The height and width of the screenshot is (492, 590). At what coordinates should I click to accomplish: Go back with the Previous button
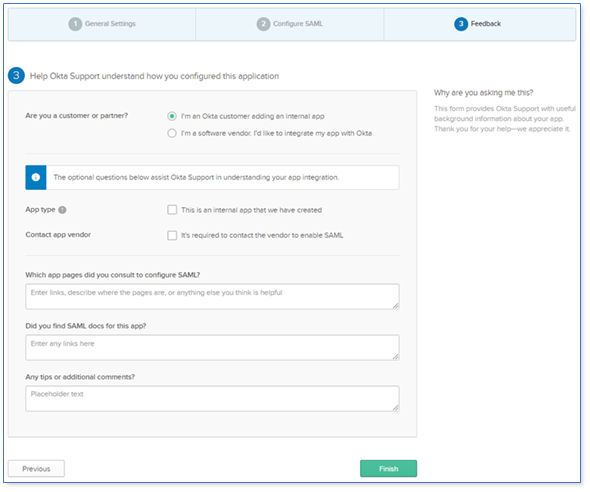point(36,469)
